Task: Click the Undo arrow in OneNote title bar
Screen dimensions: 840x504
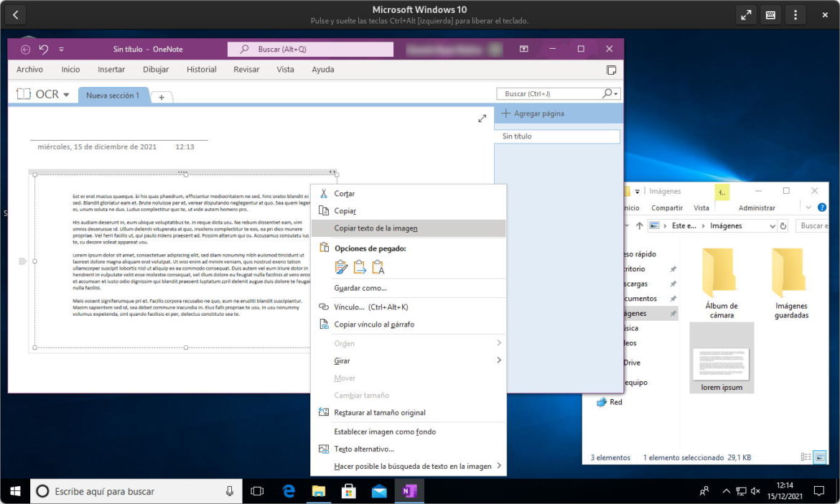Action: [43, 49]
